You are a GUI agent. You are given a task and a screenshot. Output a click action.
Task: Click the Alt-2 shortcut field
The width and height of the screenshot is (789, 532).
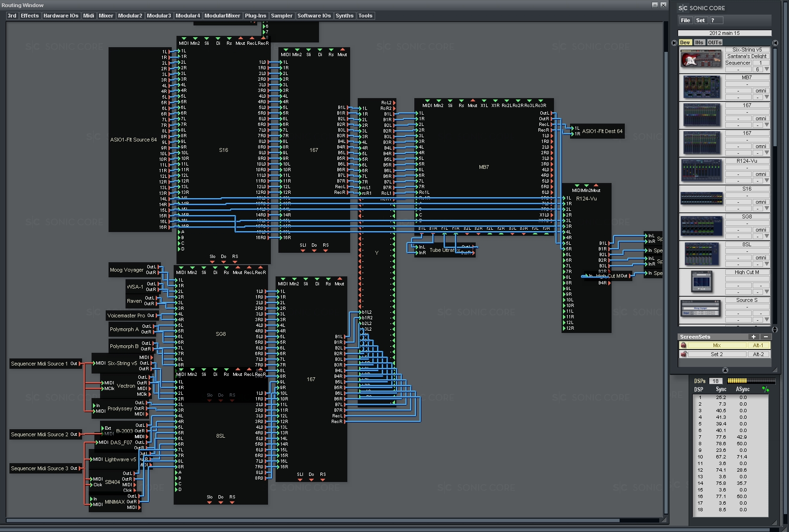pos(758,354)
